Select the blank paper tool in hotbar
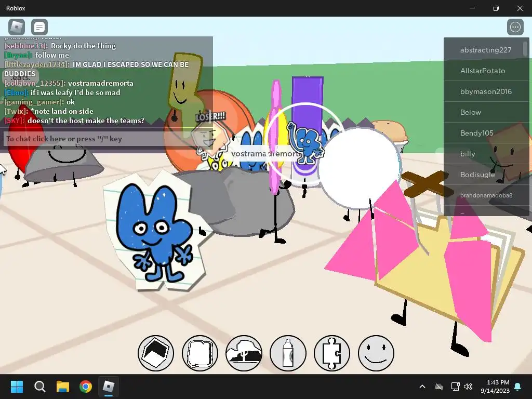 click(x=200, y=353)
